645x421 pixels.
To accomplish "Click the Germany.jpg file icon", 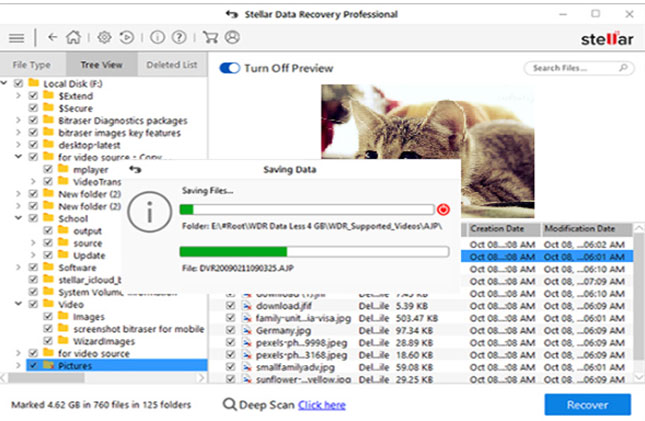I will [x=246, y=330].
